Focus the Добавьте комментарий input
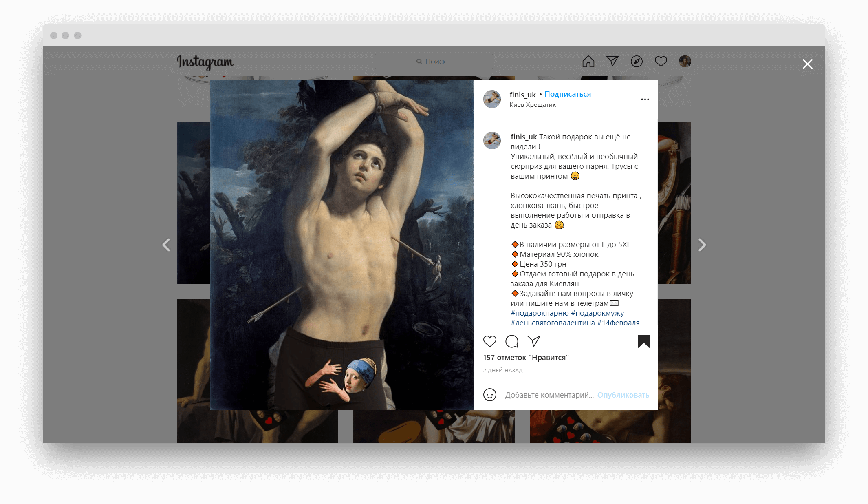This screenshot has width=868, height=504. pos(549,395)
